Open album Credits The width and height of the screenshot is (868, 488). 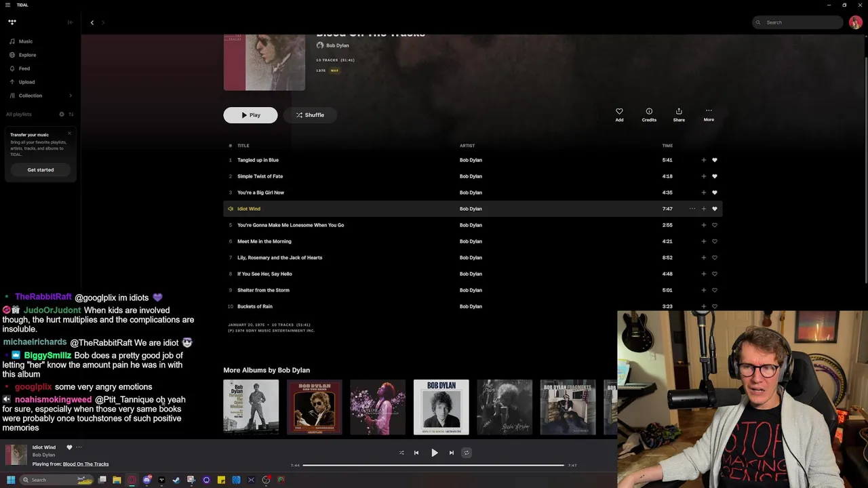[x=649, y=115]
